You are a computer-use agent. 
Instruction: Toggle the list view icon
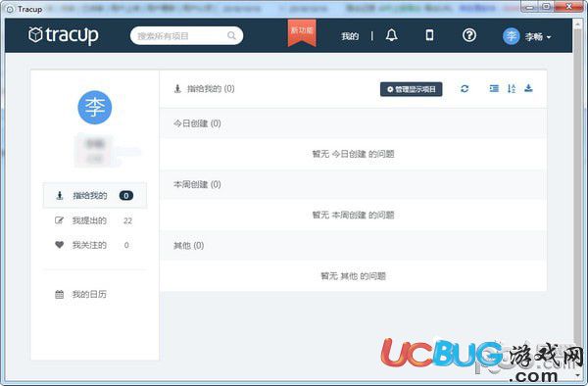point(494,88)
